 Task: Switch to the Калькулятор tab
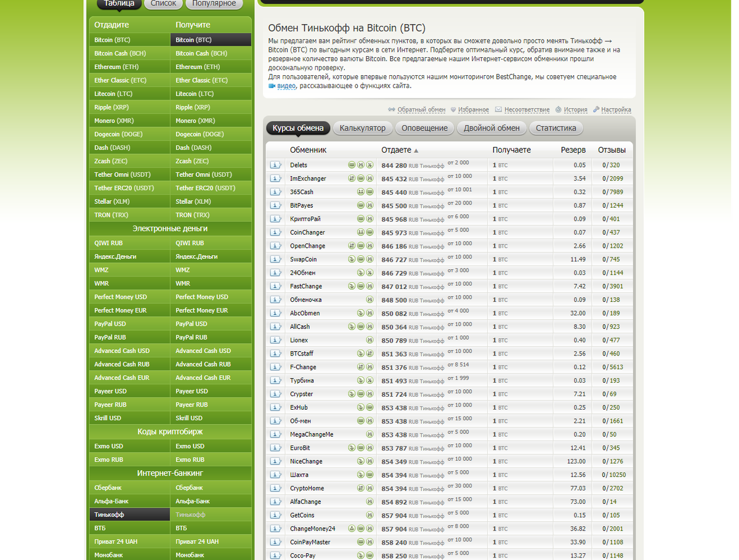(363, 128)
